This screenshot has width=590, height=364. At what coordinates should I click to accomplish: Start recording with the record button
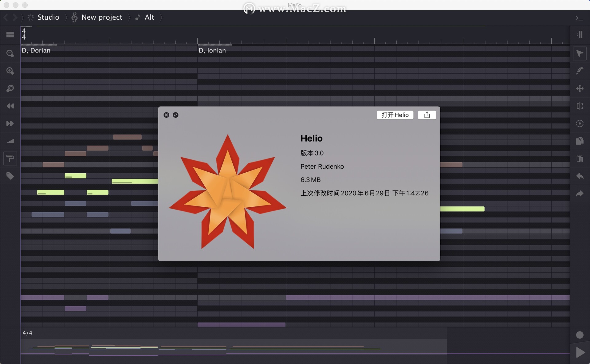(580, 335)
